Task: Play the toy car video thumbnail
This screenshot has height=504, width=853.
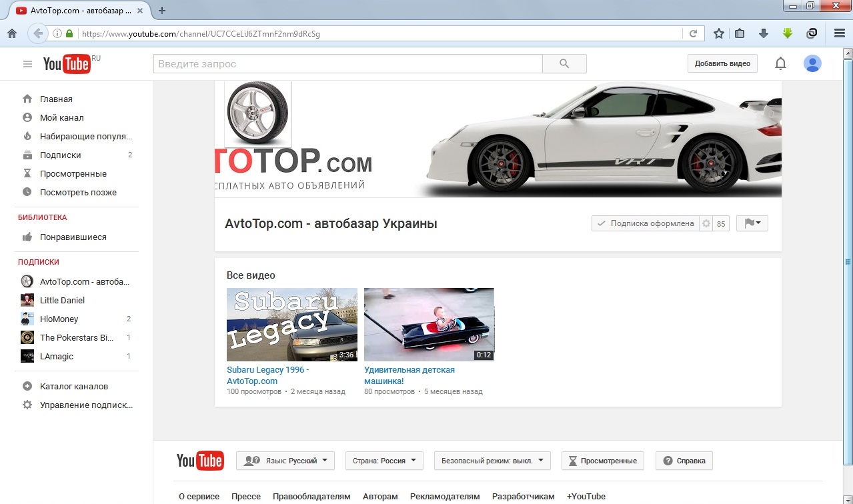Action: coord(429,325)
